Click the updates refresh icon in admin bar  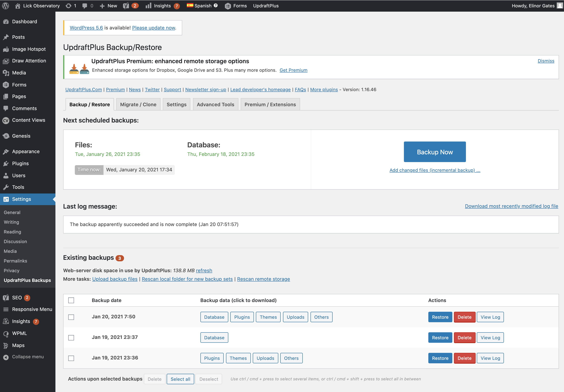point(68,6)
